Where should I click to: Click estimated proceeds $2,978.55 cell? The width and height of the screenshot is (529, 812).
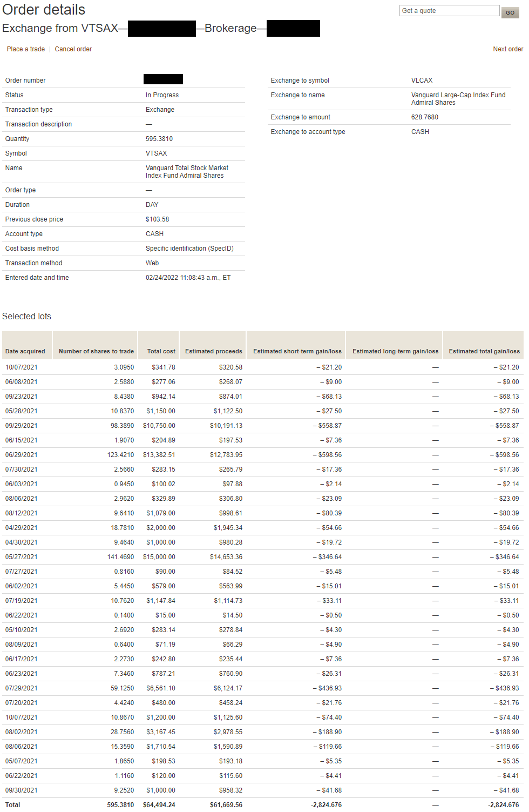[228, 732]
